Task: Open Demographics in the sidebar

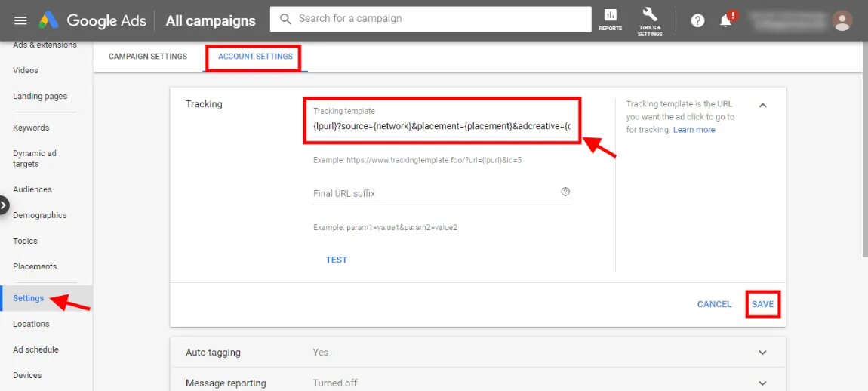Action: 40,215
